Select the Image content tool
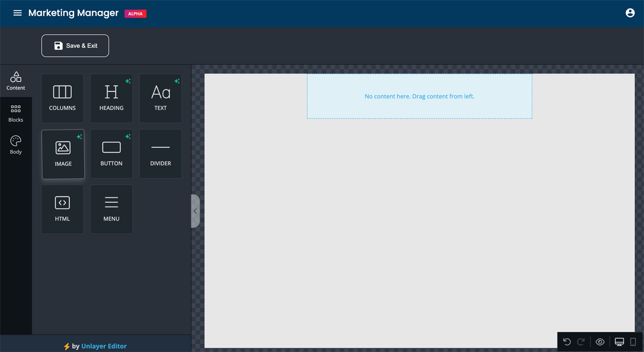 (x=63, y=154)
